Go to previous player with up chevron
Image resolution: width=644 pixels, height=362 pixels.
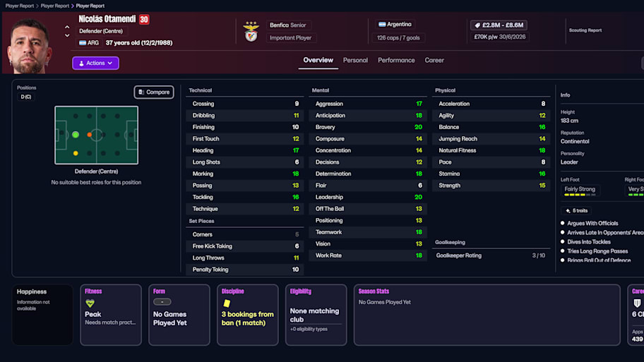[x=67, y=27]
